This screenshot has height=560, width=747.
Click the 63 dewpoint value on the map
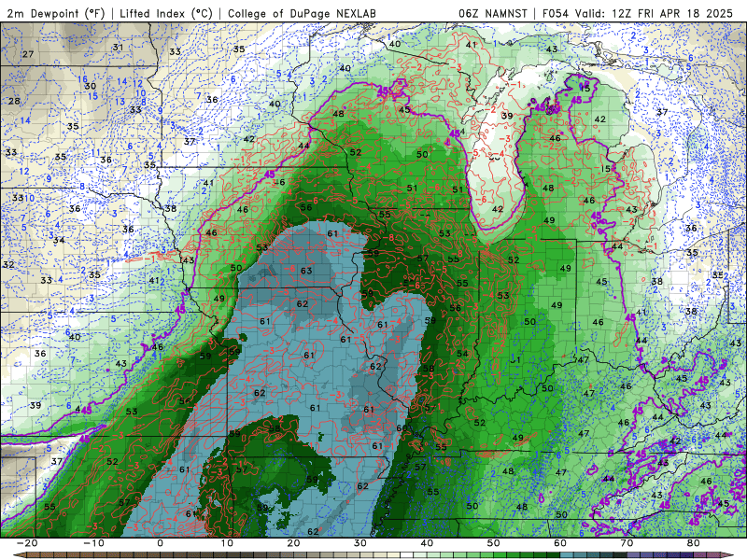point(306,271)
